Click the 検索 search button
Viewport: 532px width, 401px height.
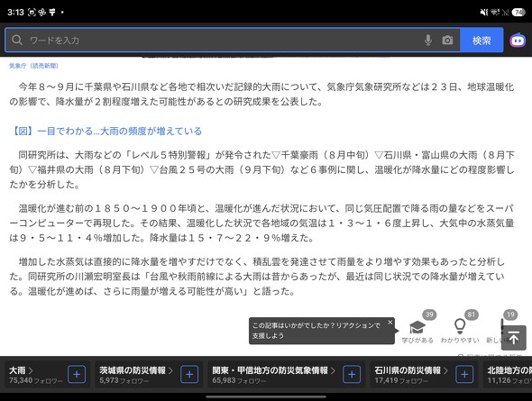click(x=482, y=41)
